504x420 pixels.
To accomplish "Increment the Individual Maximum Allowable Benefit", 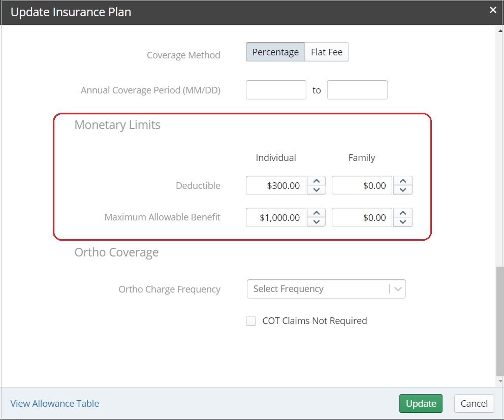I will click(316, 214).
